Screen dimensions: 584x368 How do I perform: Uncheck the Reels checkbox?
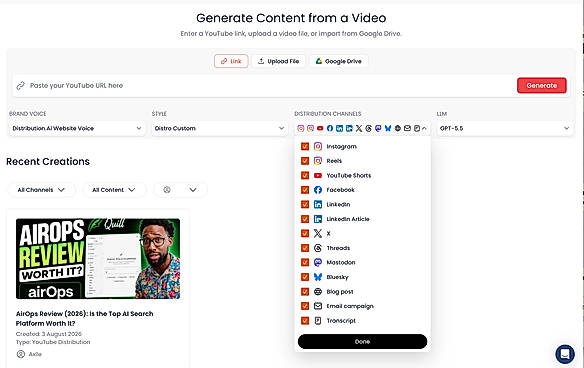pos(305,161)
